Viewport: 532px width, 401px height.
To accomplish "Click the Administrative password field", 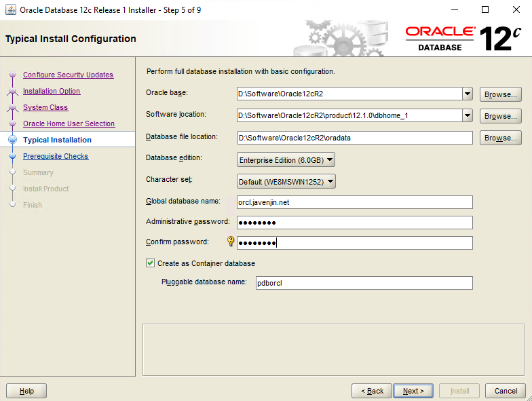I will [x=355, y=223].
